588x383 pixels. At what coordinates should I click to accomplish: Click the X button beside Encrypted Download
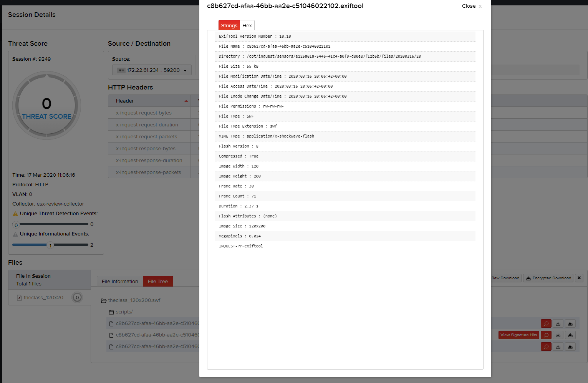tap(579, 278)
